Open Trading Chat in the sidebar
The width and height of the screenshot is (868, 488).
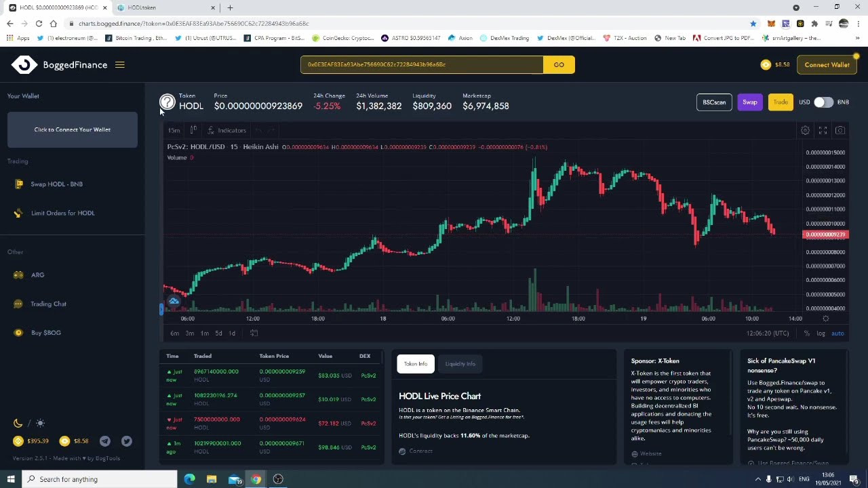(x=48, y=304)
